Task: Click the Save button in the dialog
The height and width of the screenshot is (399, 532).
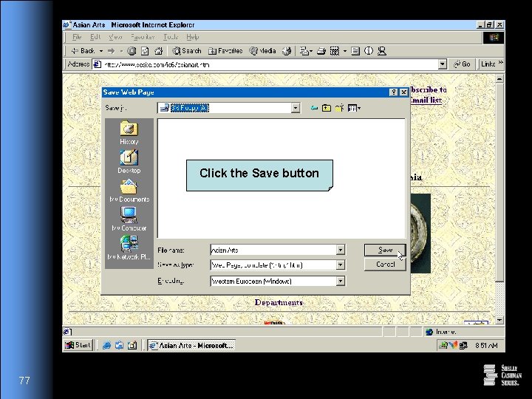Action: pos(385,250)
